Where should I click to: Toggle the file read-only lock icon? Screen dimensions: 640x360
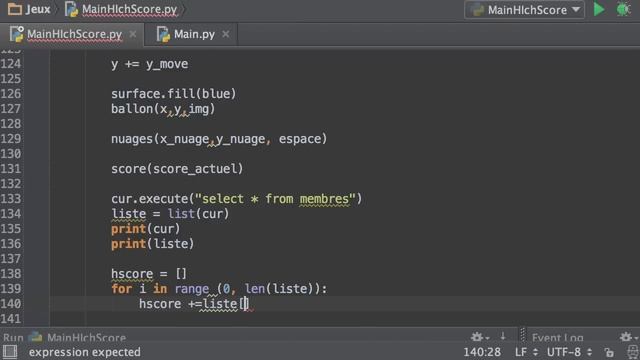pos(609,352)
